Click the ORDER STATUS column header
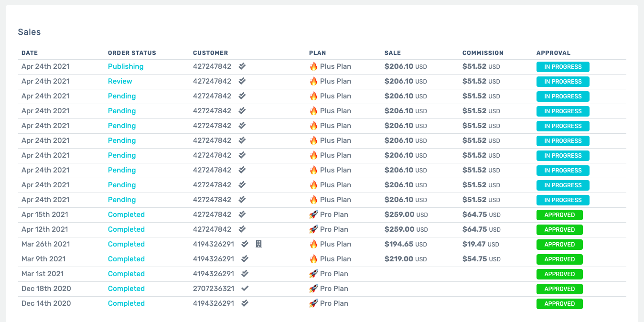This screenshot has width=644, height=322. pyautogui.click(x=132, y=53)
